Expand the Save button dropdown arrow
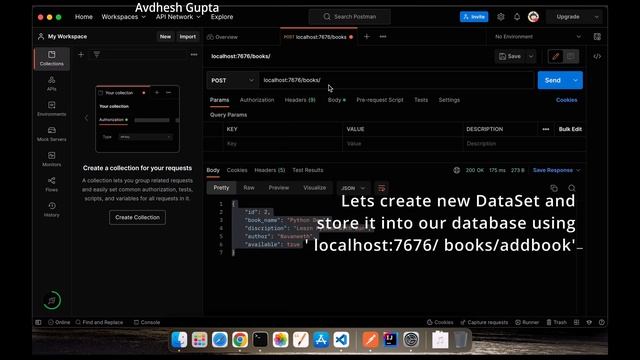Image resolution: width=640 pixels, height=360 pixels. 531,56
